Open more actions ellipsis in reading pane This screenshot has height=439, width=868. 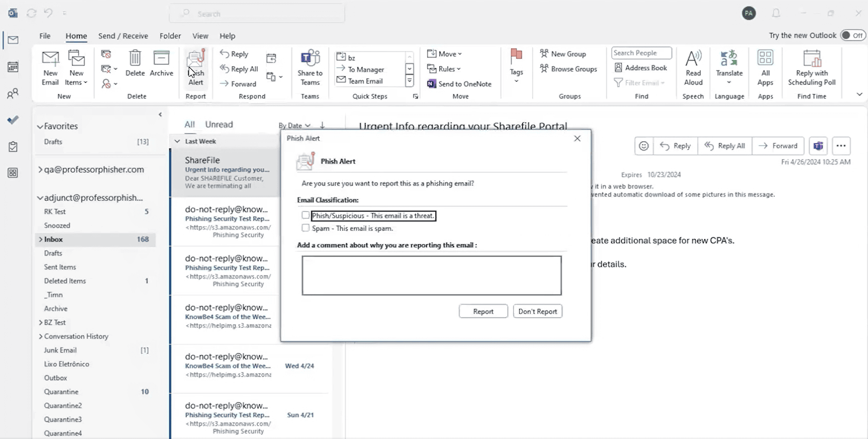pos(841,146)
